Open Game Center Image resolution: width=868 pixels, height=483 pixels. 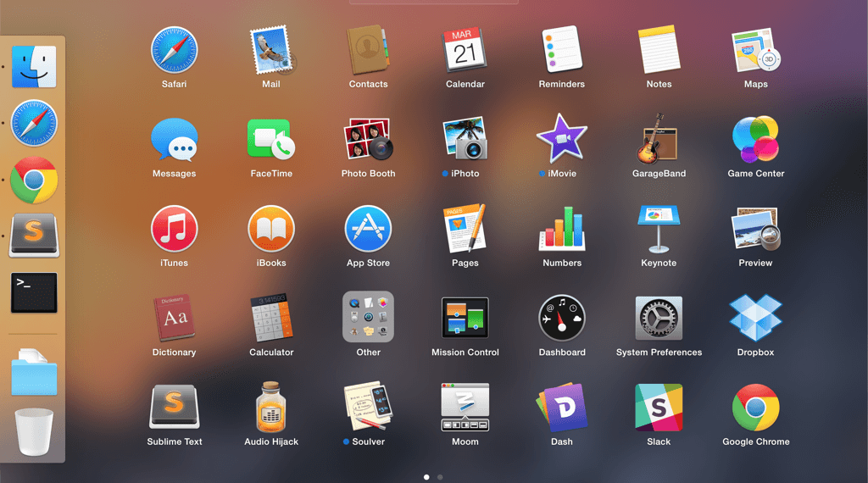click(755, 140)
